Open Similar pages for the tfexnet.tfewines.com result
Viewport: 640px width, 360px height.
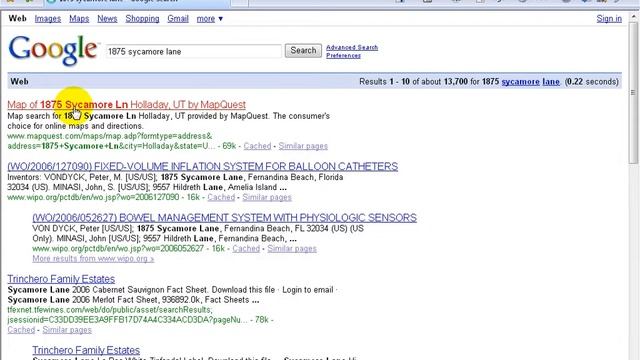coord(67,330)
